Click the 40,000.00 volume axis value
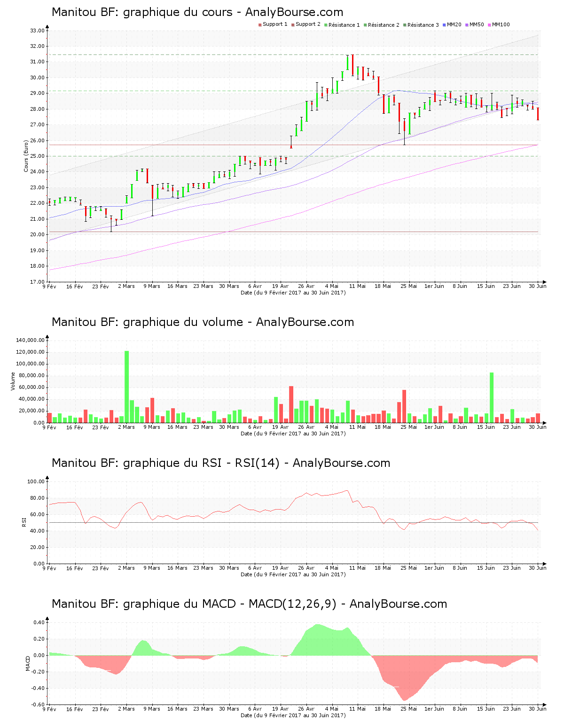Viewport: 564px width, 728px height. pos(31,399)
